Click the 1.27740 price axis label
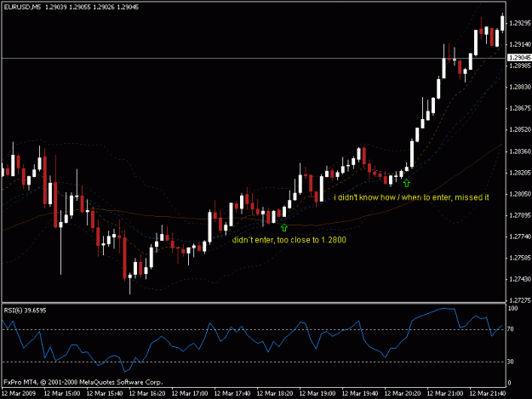 (x=520, y=237)
